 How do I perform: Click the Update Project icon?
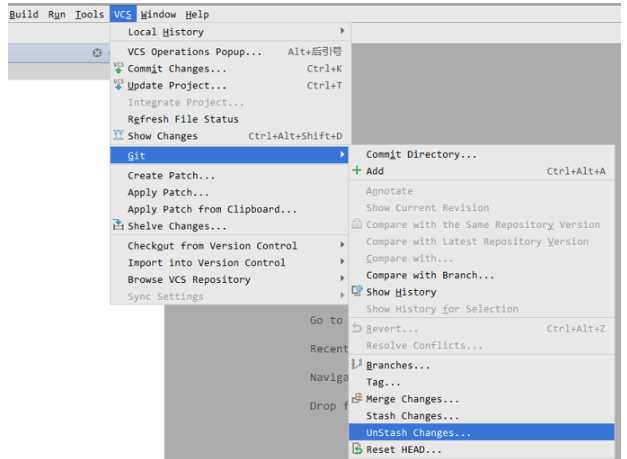pyautogui.click(x=118, y=85)
